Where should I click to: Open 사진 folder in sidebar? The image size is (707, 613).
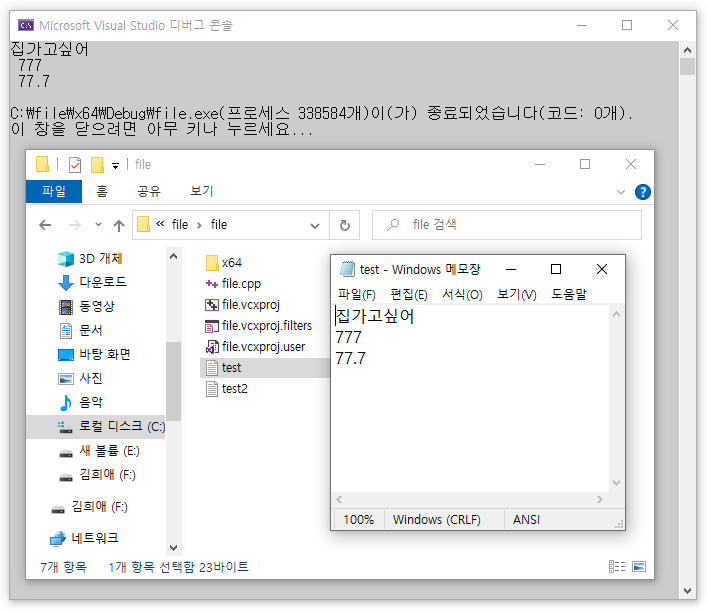[x=81, y=378]
